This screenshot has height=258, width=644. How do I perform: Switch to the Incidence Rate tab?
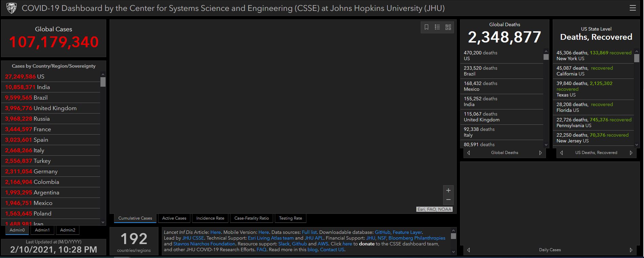pyautogui.click(x=210, y=218)
